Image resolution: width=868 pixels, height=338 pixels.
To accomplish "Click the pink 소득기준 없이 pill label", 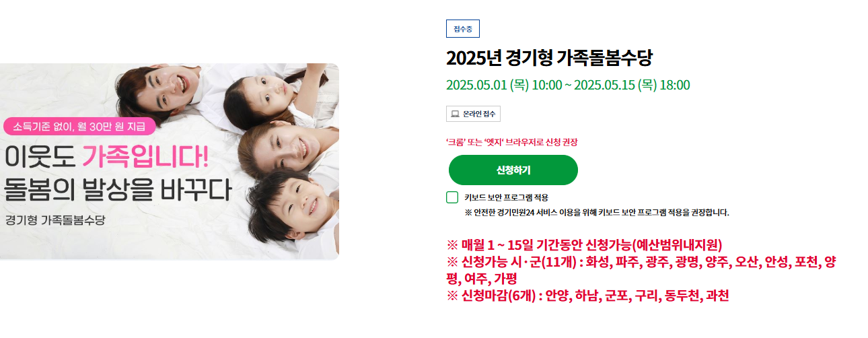I will click(80, 126).
